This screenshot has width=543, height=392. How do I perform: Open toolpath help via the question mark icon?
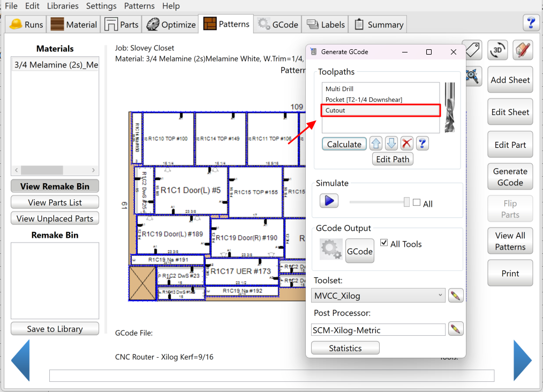(422, 144)
